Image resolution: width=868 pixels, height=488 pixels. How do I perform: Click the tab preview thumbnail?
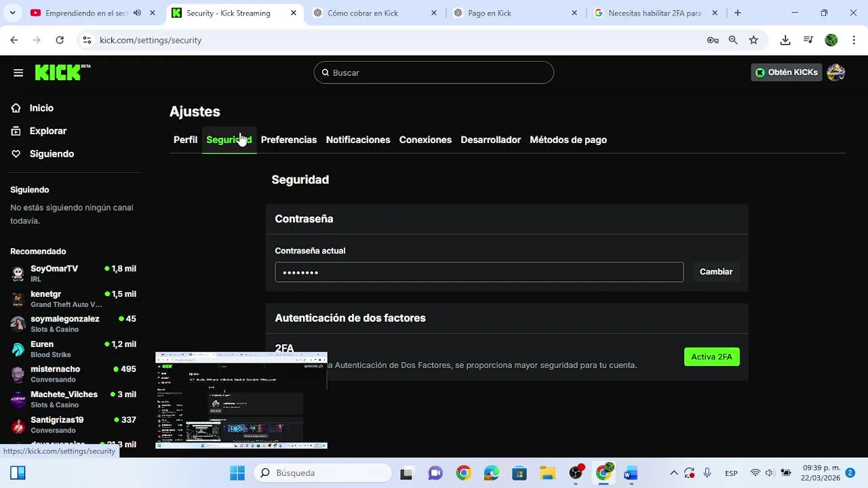pyautogui.click(x=241, y=401)
